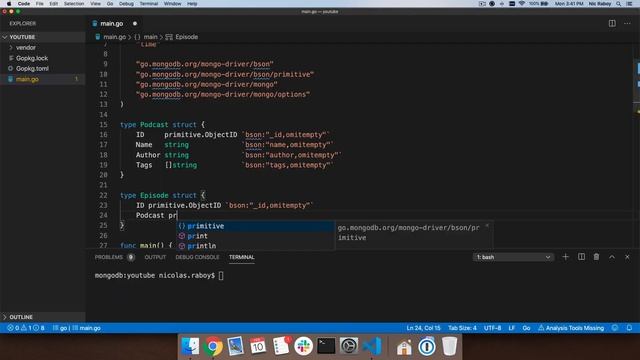640x360 pixels.
Task: Open Google Chrome from the dock
Action: point(213,346)
